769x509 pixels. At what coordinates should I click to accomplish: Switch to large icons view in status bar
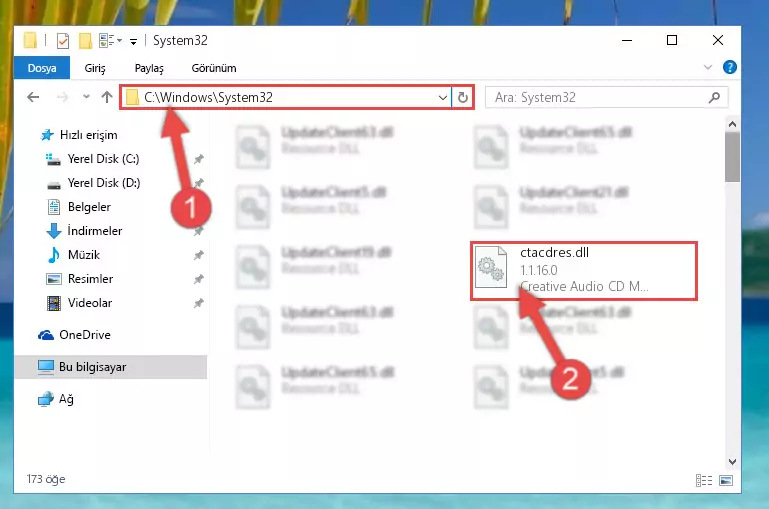(726, 480)
